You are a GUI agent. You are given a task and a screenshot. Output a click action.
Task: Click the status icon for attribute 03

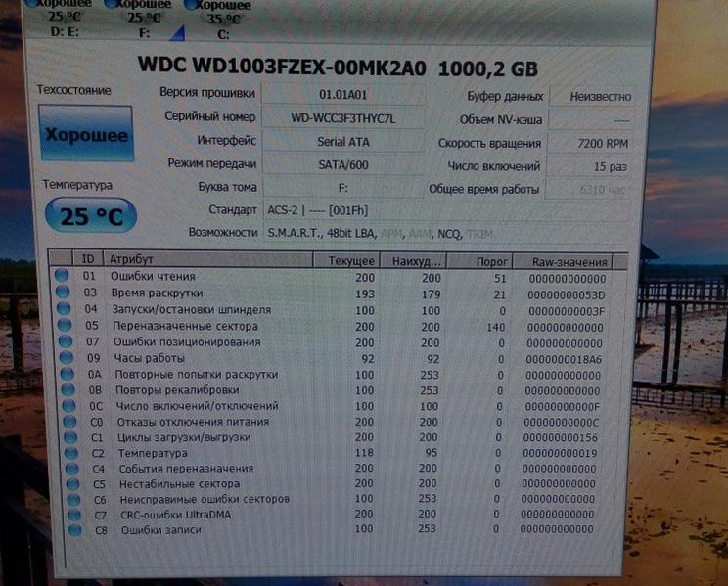pos(63,293)
